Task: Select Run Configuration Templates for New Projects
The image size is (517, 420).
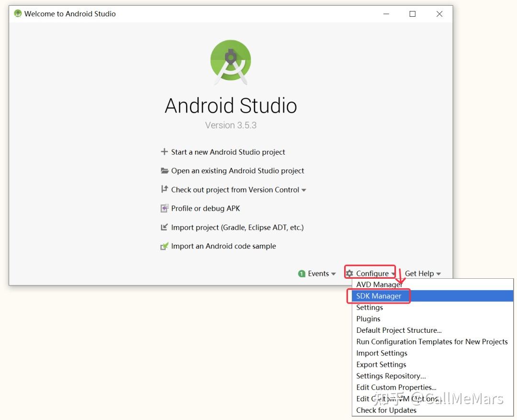Action: point(433,342)
